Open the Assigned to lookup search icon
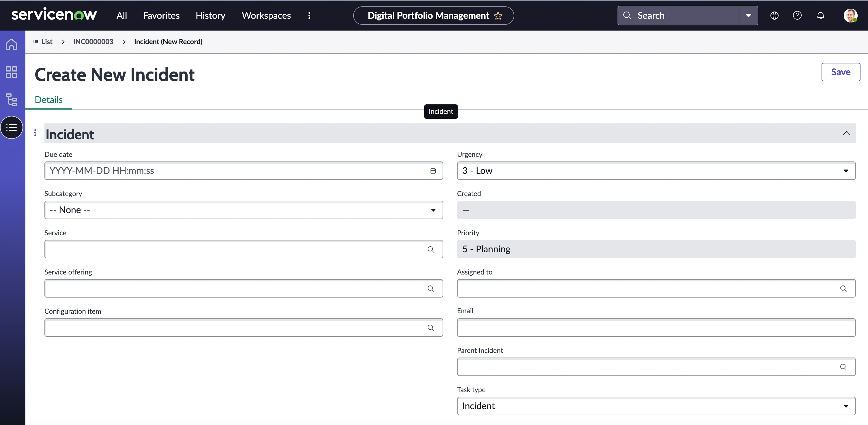Screen dimensions: 868x425 (843, 288)
